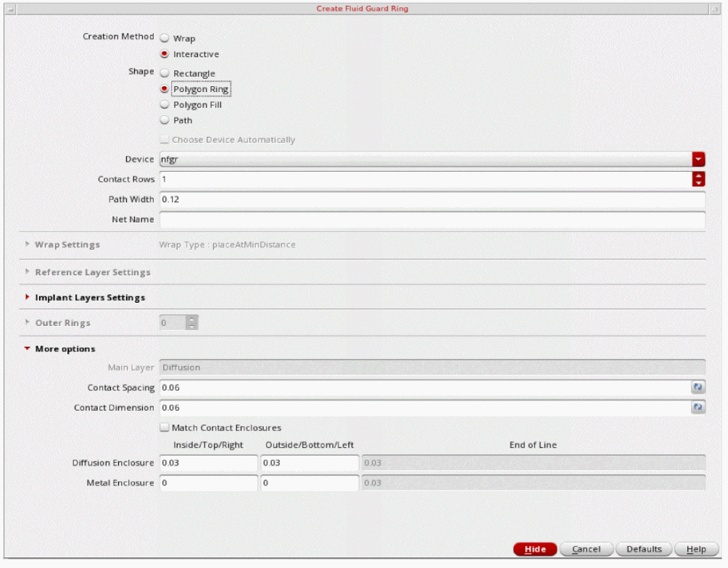Focus the Path Width field
This screenshot has height=568, width=728.
pyautogui.click(x=431, y=199)
